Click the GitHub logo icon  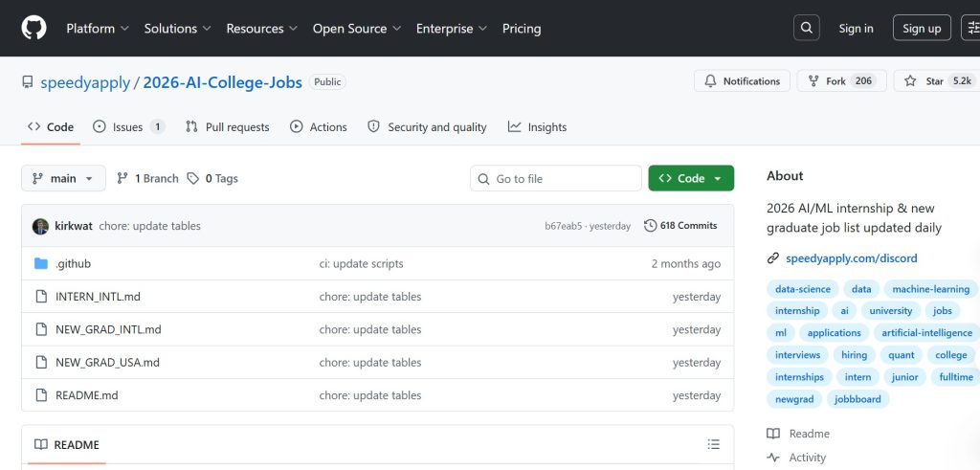click(x=33, y=28)
